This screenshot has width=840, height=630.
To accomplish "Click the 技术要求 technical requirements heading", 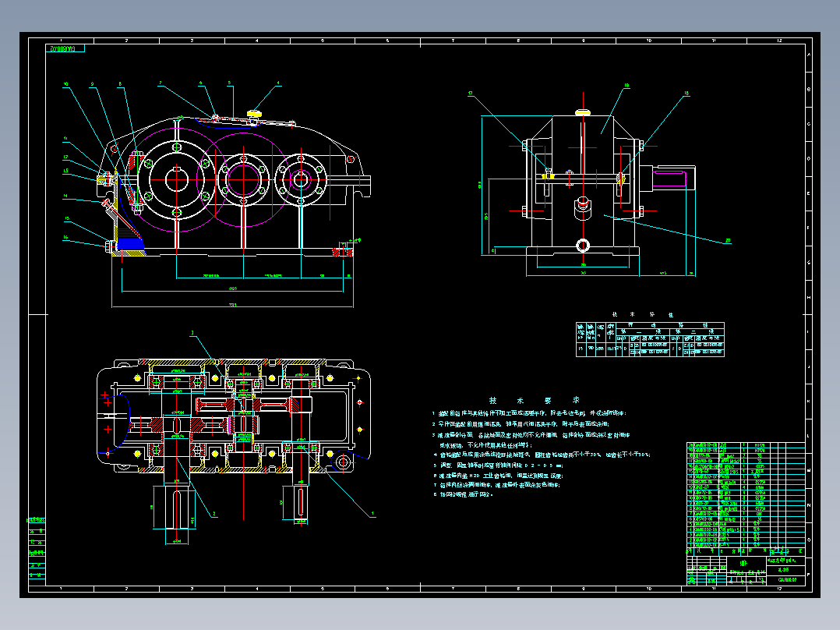I will point(534,401).
